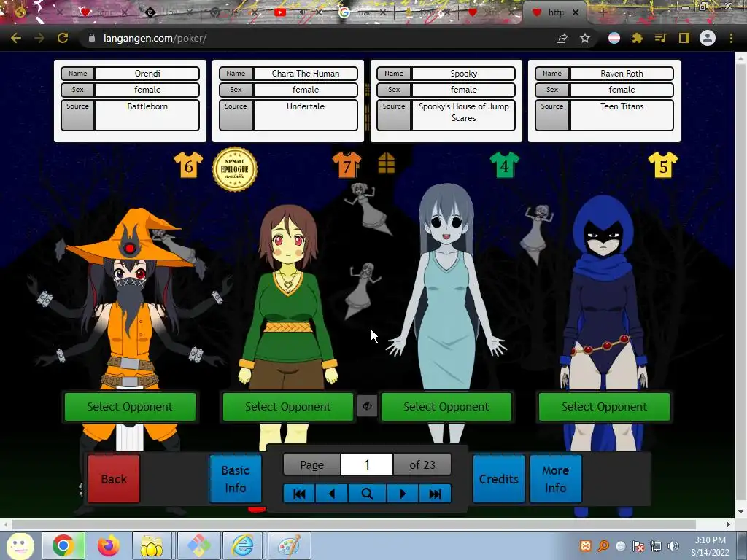The image size is (747, 560).
Task: Click the Undertale source text
Action: click(x=306, y=106)
